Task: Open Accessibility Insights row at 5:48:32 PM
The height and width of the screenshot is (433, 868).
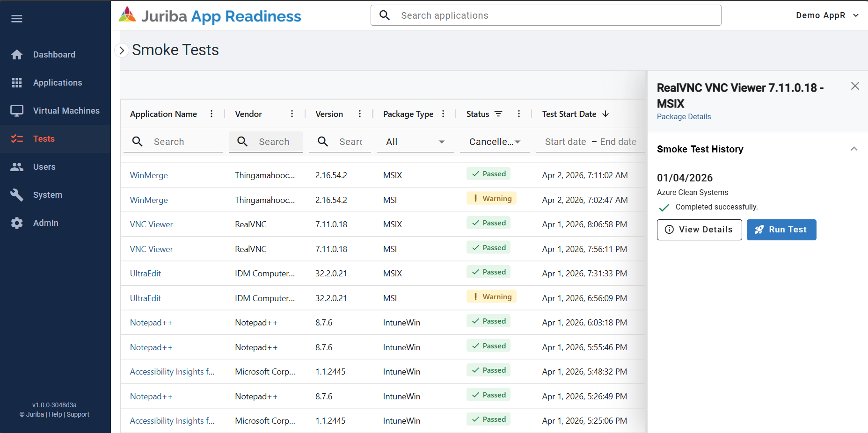Action: pyautogui.click(x=172, y=372)
